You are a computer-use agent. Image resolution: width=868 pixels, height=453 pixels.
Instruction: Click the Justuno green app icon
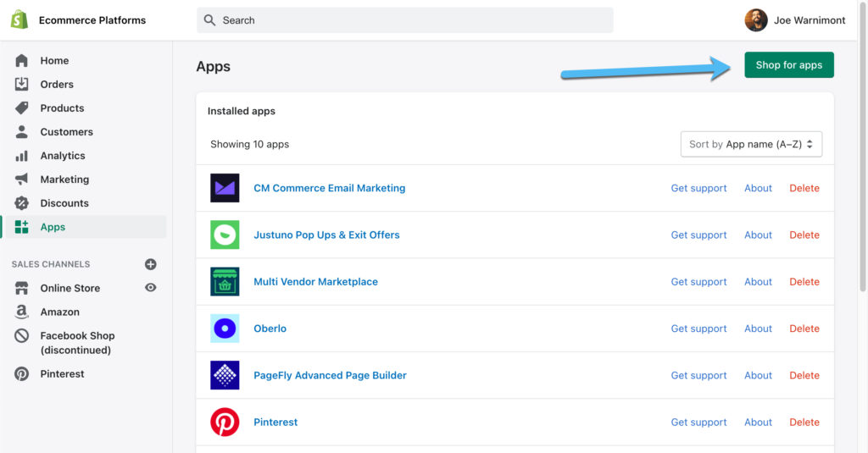click(x=225, y=235)
